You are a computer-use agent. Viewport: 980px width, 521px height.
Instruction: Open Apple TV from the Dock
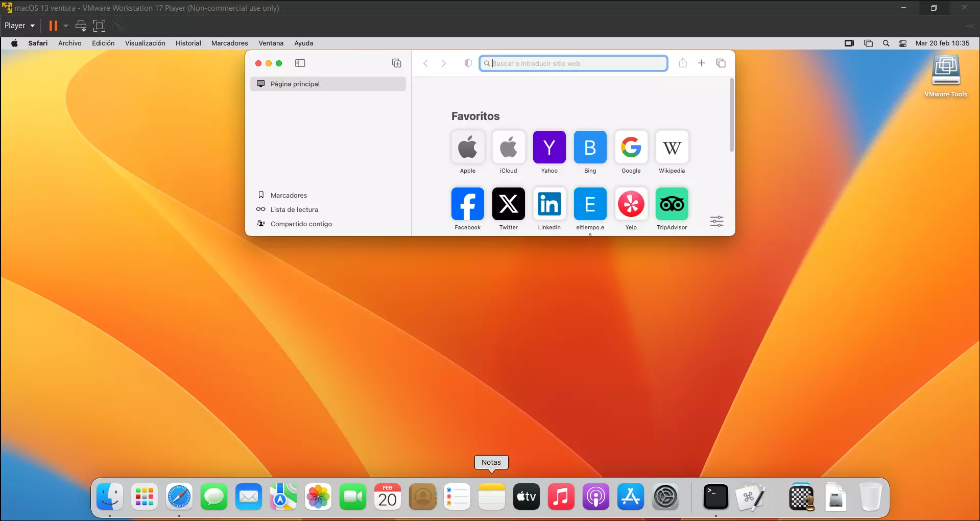click(x=527, y=496)
